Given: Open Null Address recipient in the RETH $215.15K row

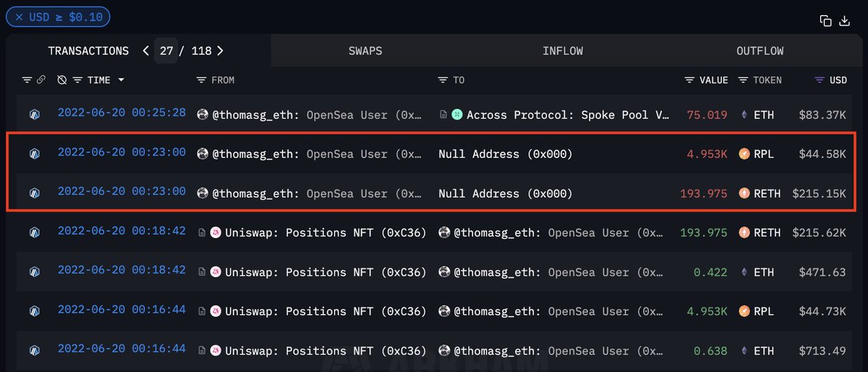Looking at the screenshot, I should click(x=505, y=193).
